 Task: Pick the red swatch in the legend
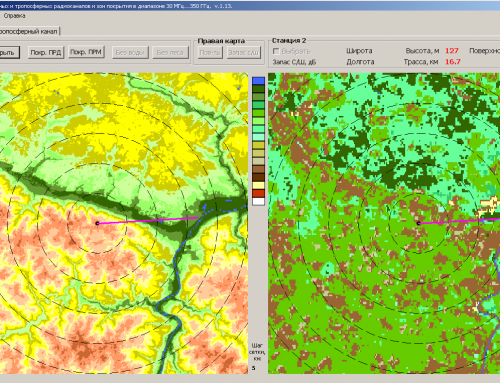click(x=258, y=193)
